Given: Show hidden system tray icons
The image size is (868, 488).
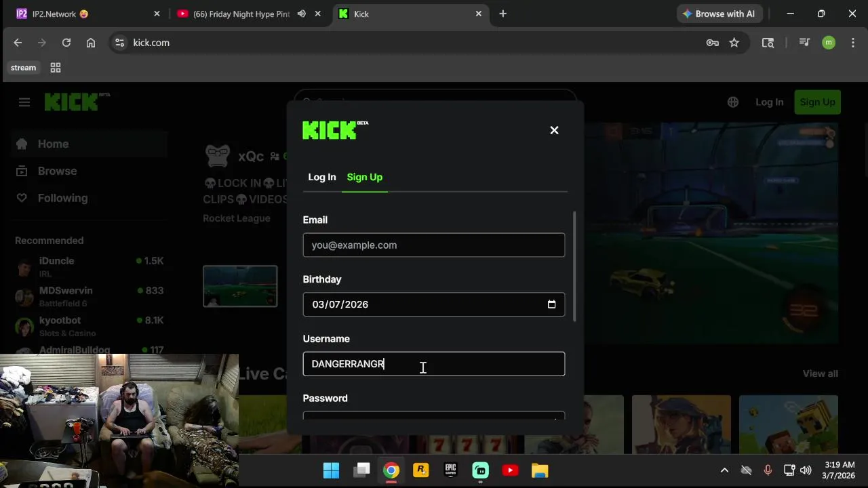Looking at the screenshot, I should click(724, 470).
